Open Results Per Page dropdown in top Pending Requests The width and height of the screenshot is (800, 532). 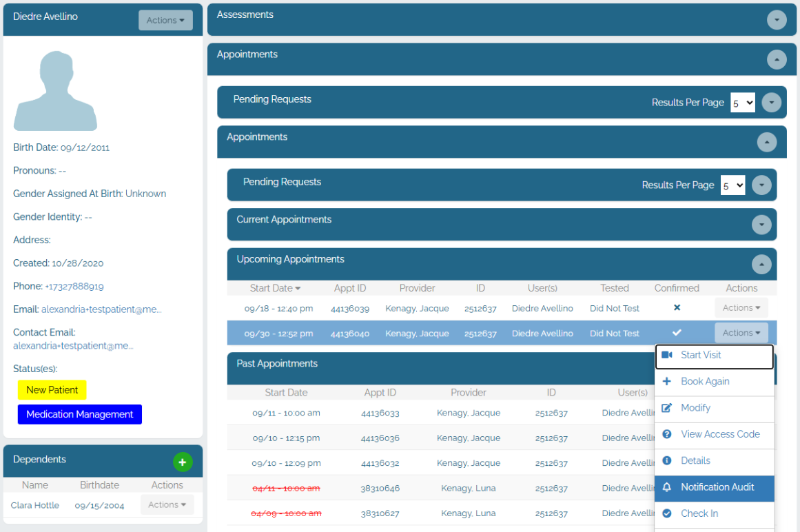tap(742, 103)
